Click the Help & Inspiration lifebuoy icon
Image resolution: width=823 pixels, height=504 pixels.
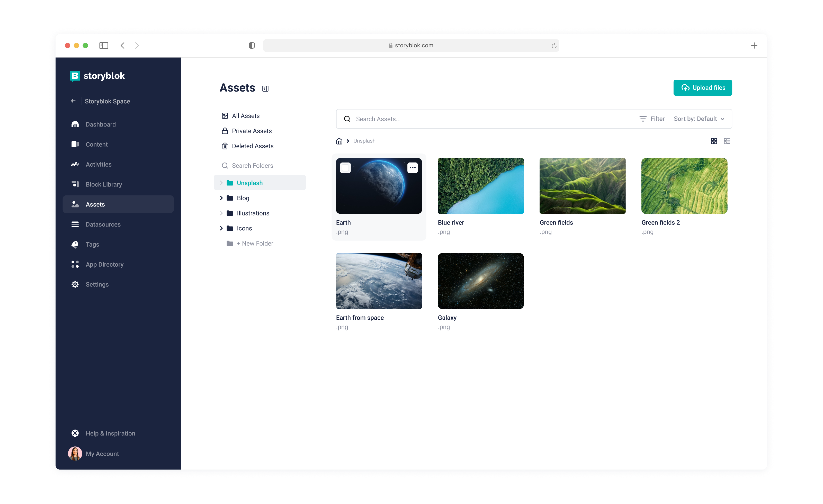coord(75,433)
